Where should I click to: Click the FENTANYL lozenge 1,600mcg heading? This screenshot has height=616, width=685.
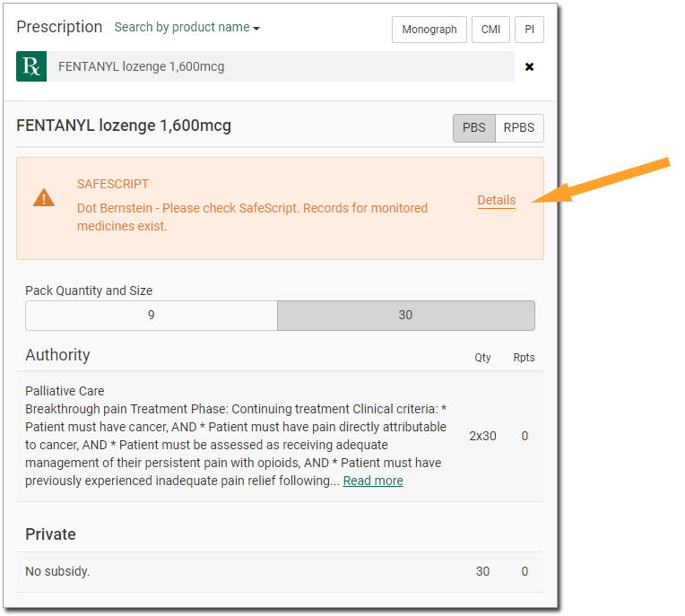[x=124, y=126]
